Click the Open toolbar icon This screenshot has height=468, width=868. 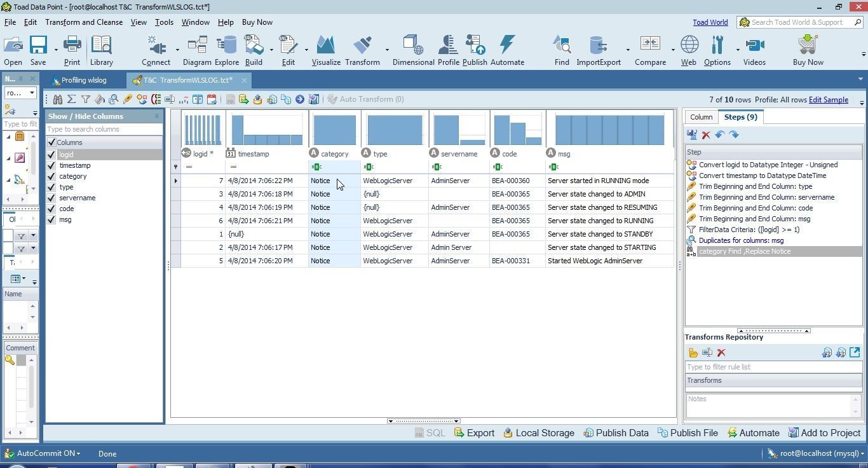[x=13, y=50]
